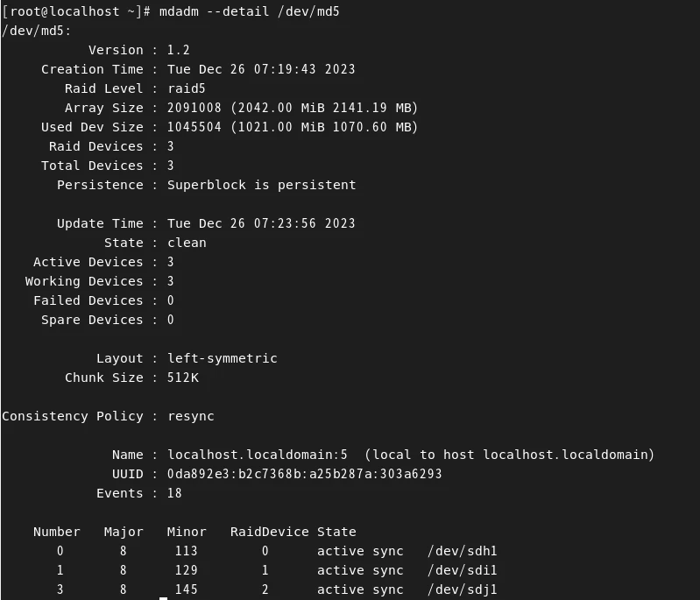Click the 'Major' column header
Screen dimensions: 700x600
point(124,532)
